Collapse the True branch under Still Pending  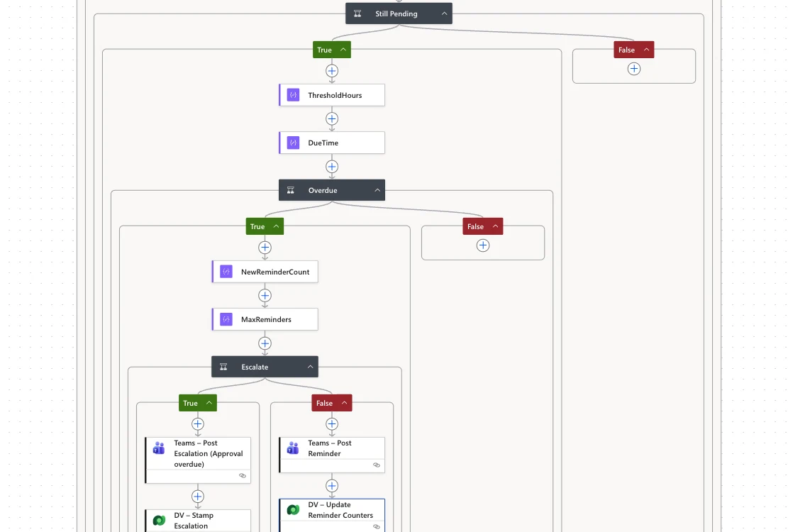[343, 50]
